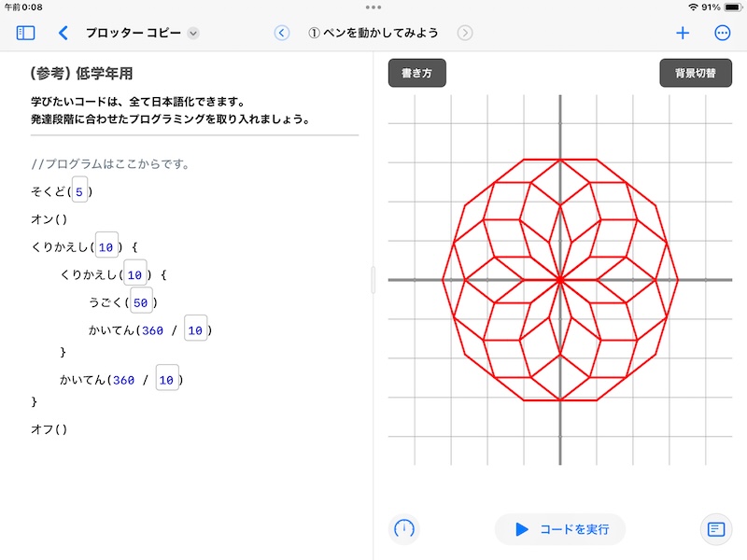The height and width of the screenshot is (560, 747).
Task: Adjust the outer かいてん divisor value 10
Action: pyautogui.click(x=168, y=379)
